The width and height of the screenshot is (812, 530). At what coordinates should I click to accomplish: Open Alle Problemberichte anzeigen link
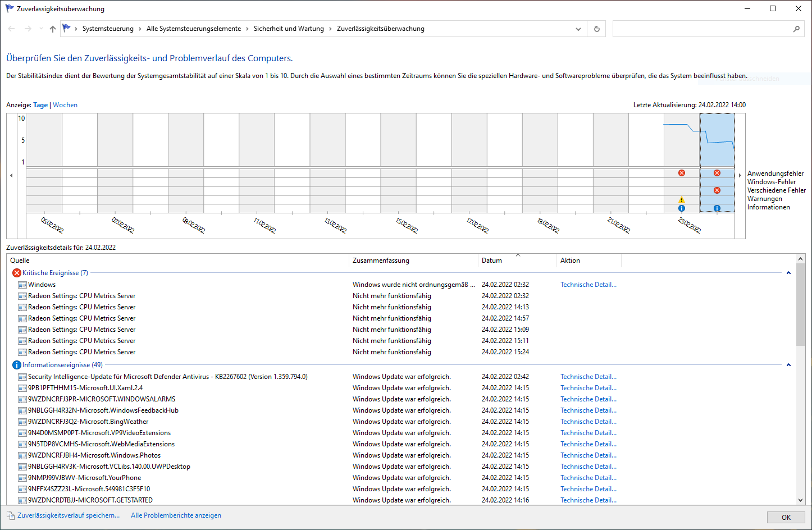(x=176, y=515)
